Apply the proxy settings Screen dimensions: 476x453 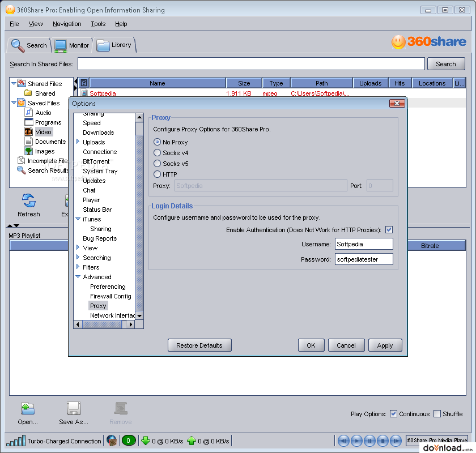point(385,345)
